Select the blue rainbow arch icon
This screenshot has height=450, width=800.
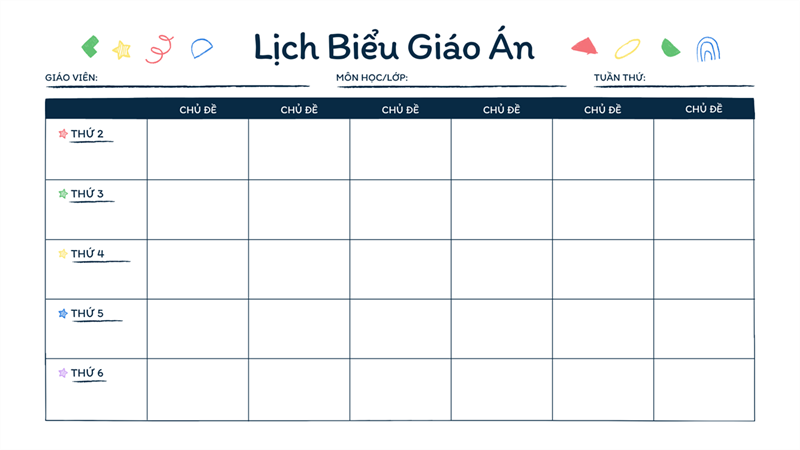coord(708,48)
